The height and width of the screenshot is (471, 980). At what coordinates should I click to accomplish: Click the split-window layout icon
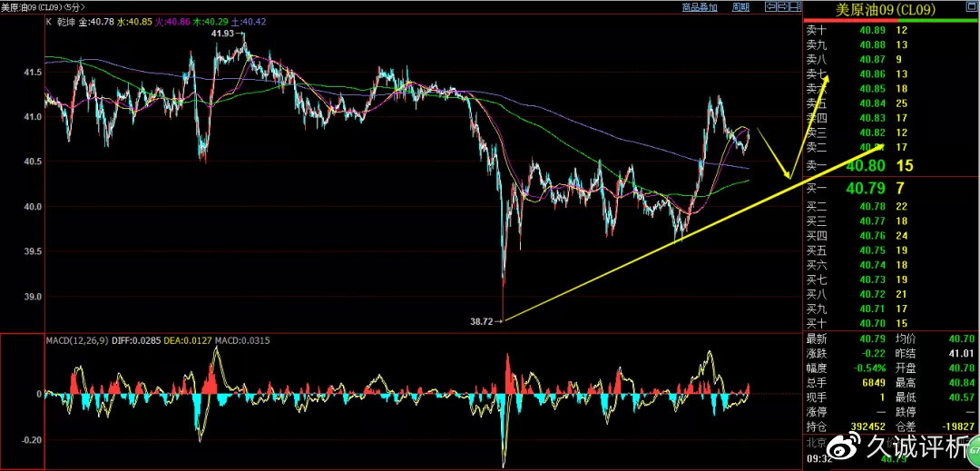click(794, 7)
